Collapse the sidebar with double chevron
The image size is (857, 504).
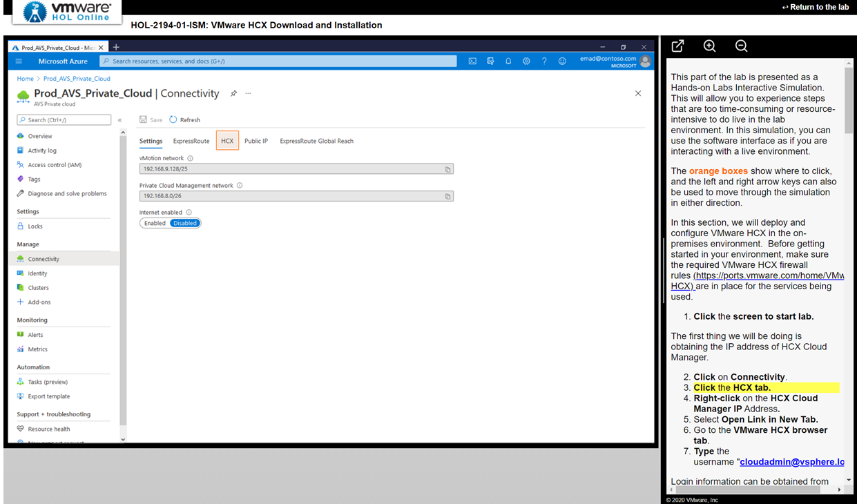120,120
